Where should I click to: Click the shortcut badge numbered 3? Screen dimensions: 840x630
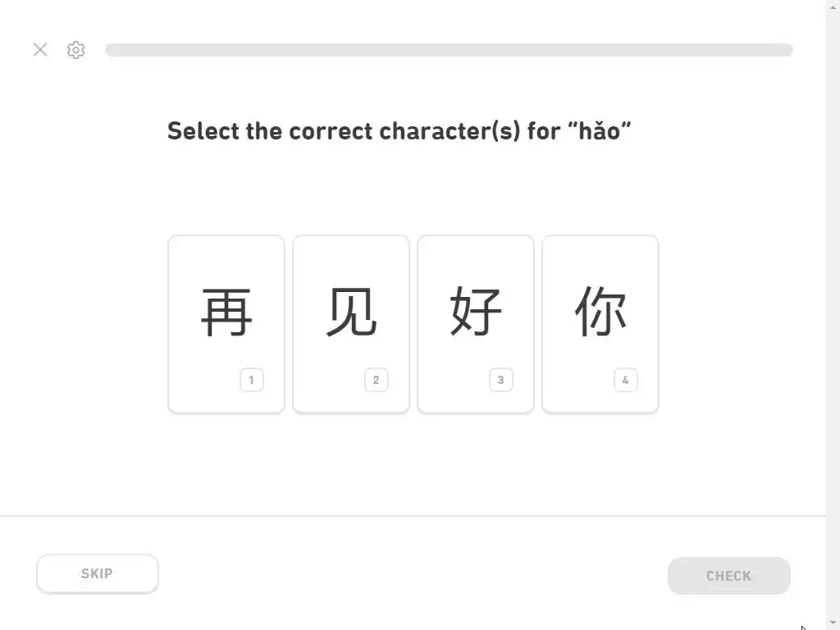pos(500,380)
